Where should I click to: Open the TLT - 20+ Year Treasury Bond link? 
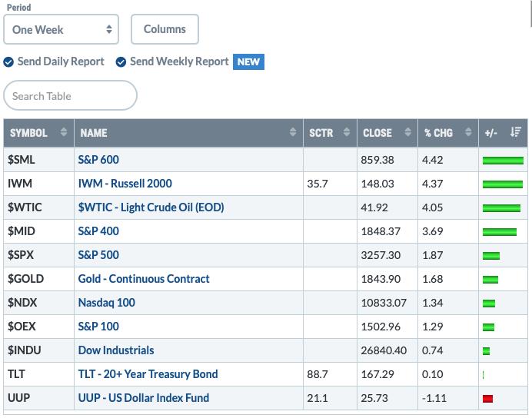(x=148, y=374)
